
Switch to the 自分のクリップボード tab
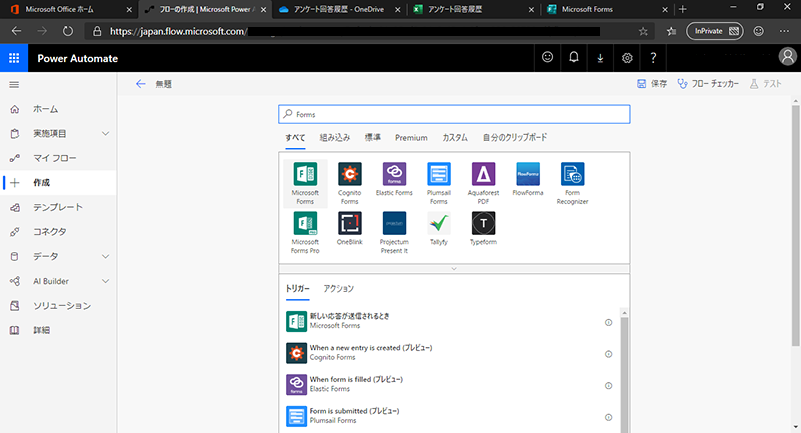(514, 137)
